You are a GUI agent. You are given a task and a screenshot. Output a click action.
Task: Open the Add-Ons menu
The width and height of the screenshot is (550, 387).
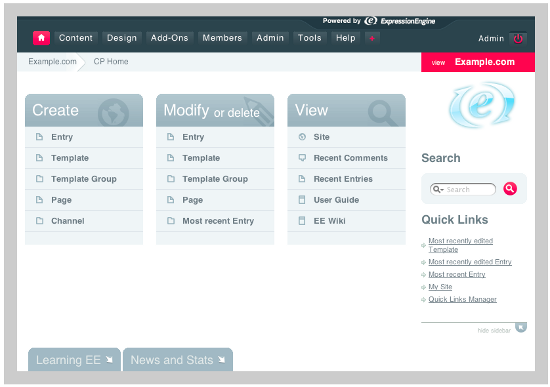point(169,38)
